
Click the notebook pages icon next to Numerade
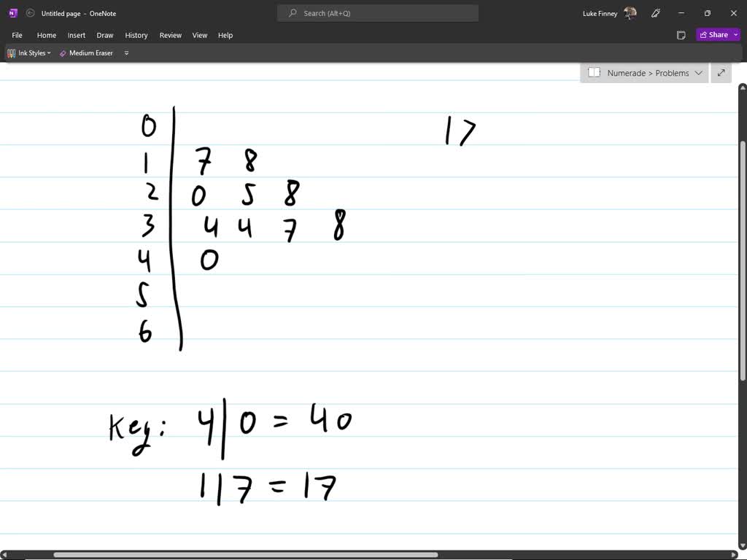coord(594,72)
